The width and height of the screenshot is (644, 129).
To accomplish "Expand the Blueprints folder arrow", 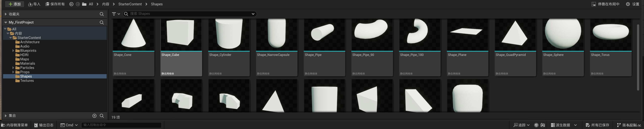I will (x=13, y=51).
